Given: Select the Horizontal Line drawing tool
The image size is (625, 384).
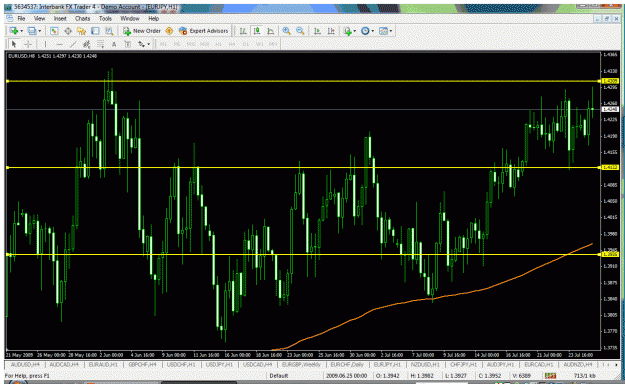Looking at the screenshot, I should [x=59, y=44].
